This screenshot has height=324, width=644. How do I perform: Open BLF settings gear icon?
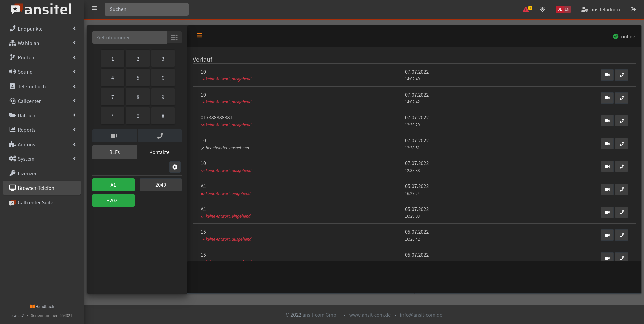pyautogui.click(x=175, y=167)
